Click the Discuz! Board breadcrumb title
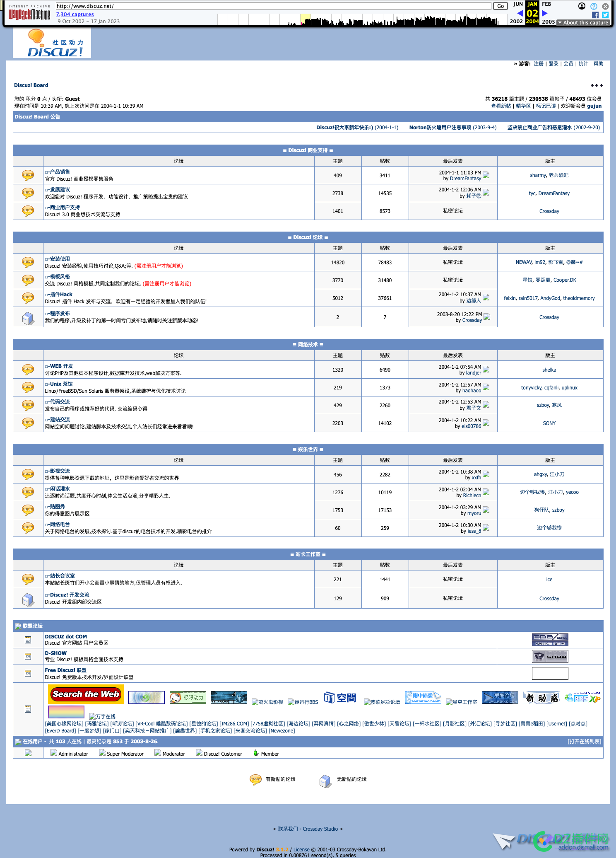Viewport: 616px width, 858px height. coord(31,85)
